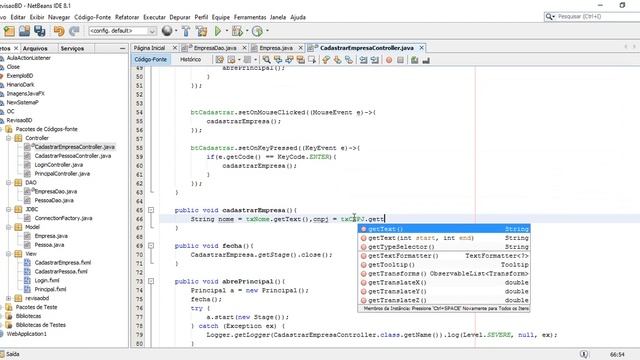Click the Open Project toolbar icon

pos(24,31)
